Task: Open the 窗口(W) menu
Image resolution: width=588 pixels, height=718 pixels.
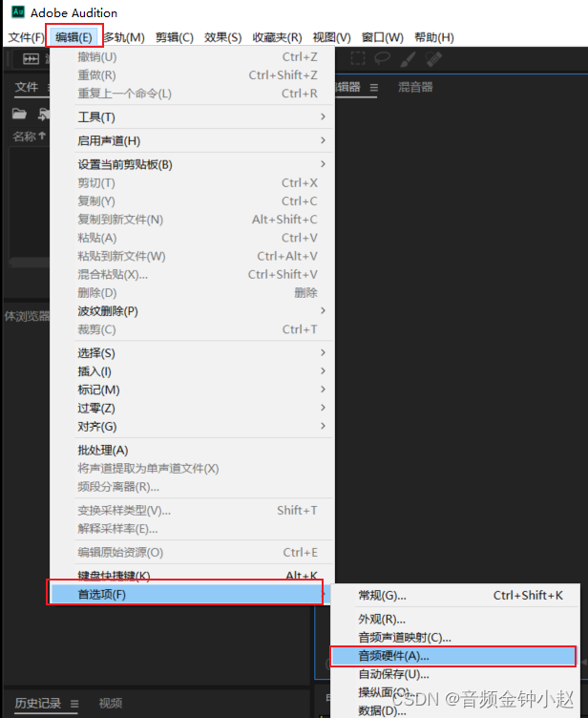Action: 383,37
